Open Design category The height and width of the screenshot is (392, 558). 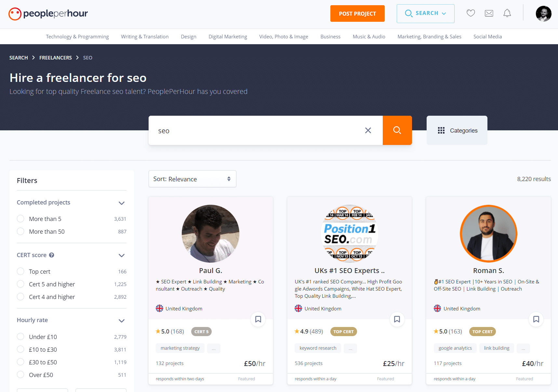point(189,37)
